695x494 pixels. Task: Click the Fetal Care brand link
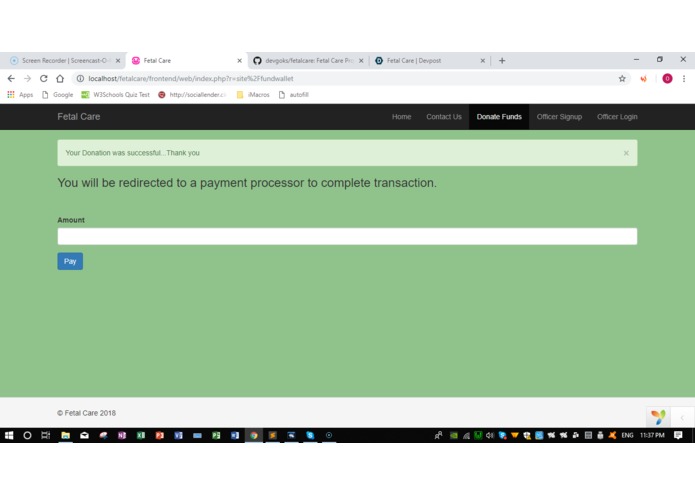click(78, 117)
